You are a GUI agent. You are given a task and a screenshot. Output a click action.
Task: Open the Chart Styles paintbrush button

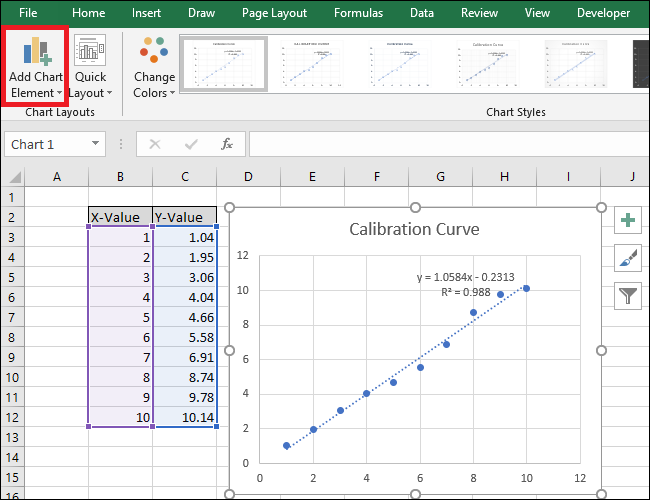point(628,258)
